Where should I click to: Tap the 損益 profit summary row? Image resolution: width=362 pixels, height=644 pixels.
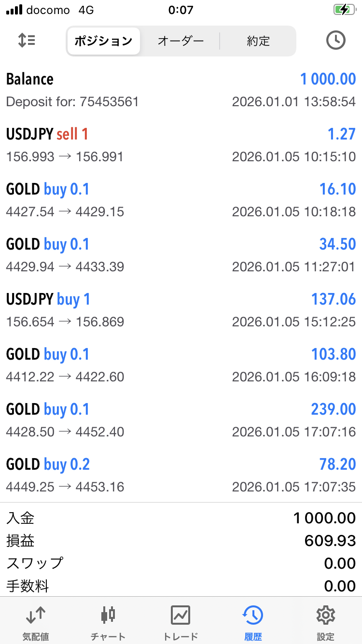(181, 541)
